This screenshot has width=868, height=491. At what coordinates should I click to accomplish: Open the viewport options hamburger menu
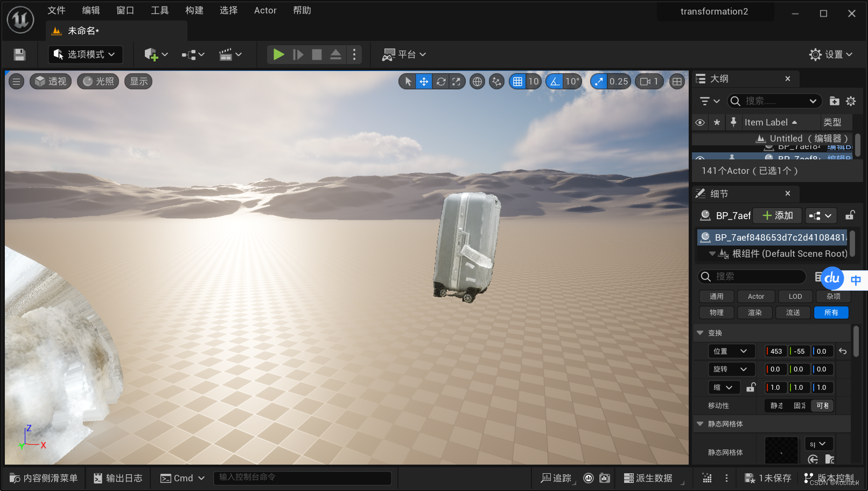tap(17, 81)
